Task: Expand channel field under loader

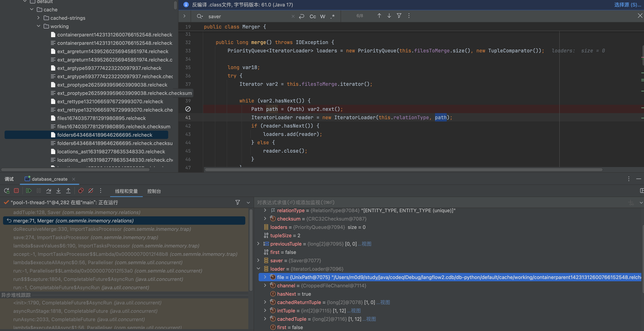Action: [x=265, y=285]
